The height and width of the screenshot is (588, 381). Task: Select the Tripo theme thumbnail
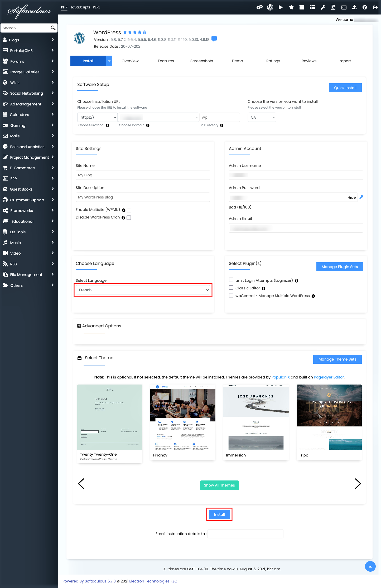(x=329, y=417)
